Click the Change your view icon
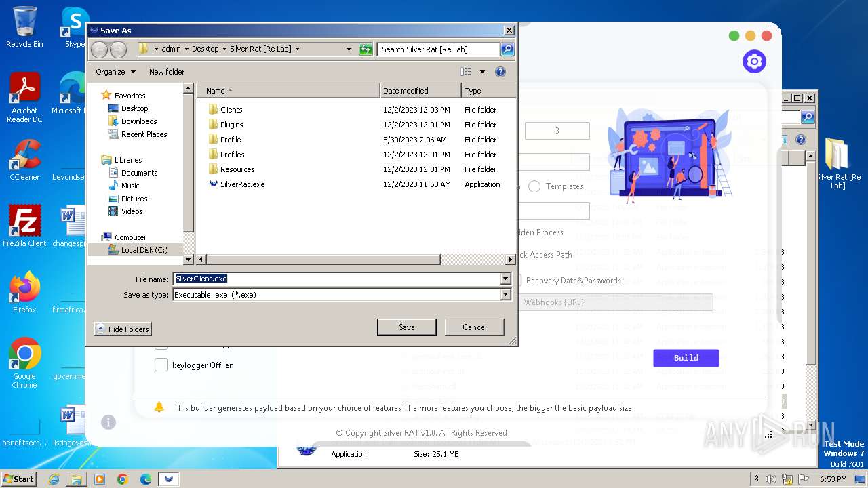The height and width of the screenshot is (488, 868). pyautogui.click(x=465, y=71)
